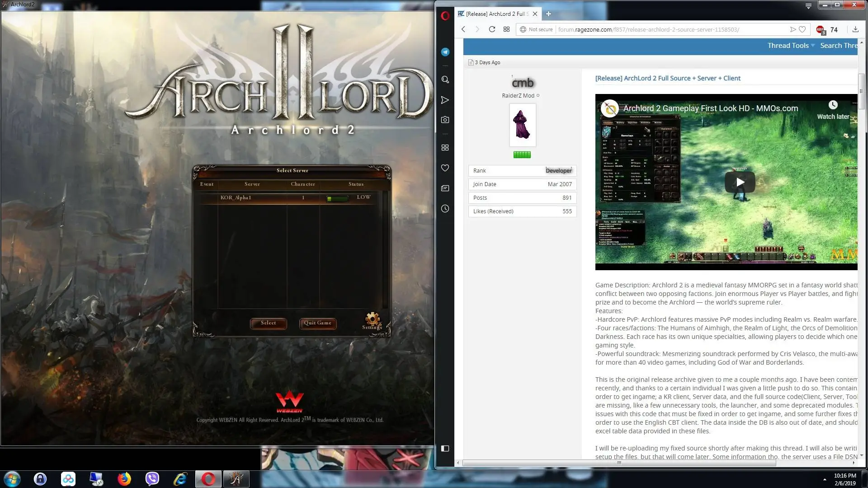Open a new browser tab
868x488 pixels.
548,14
